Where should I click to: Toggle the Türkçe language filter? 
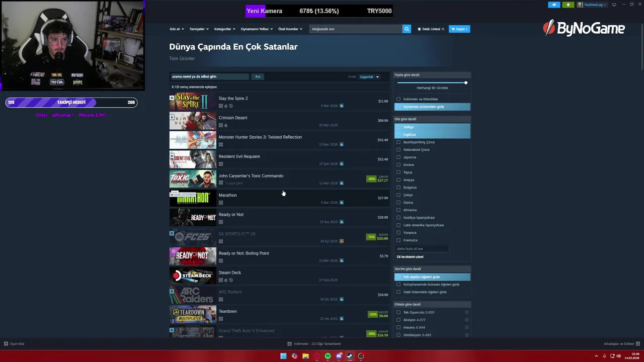432,127
